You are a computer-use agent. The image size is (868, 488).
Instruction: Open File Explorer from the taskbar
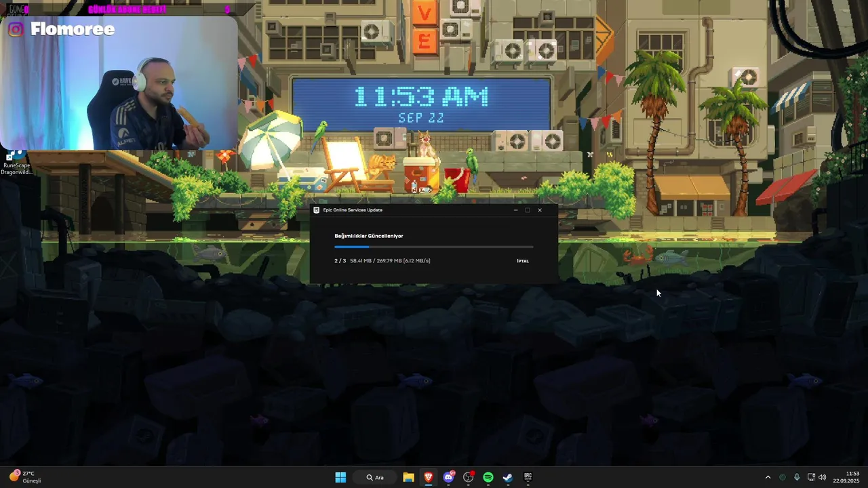tap(408, 477)
